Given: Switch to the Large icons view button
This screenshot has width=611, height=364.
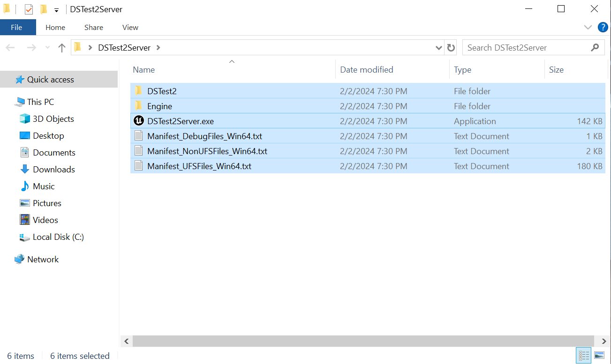Looking at the screenshot, I should (599, 356).
